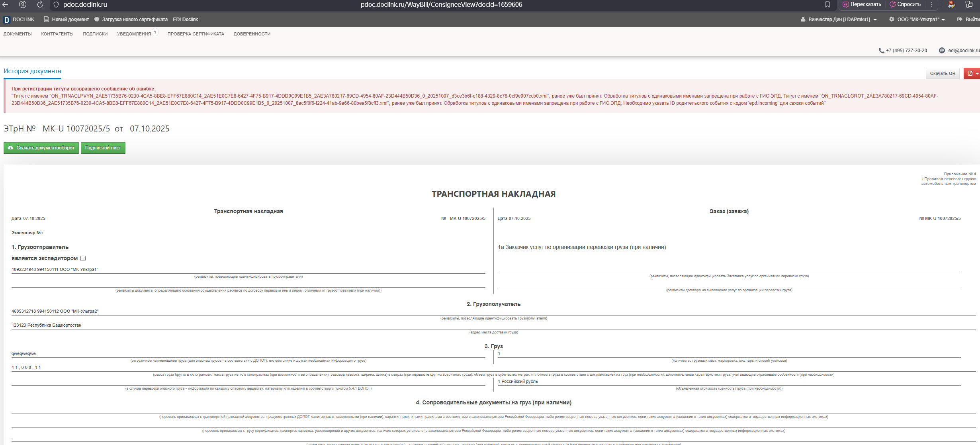This screenshot has width=980, height=445.
Task: Click the DOCLINK logo icon
Action: pos(6,20)
